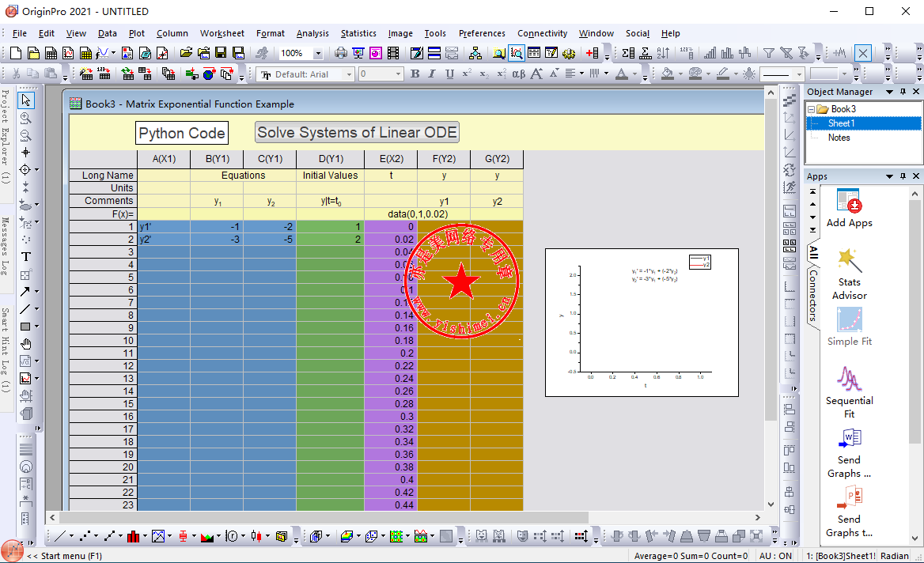
Task: Click the Column Statistics sigma icon
Action: (x=628, y=54)
